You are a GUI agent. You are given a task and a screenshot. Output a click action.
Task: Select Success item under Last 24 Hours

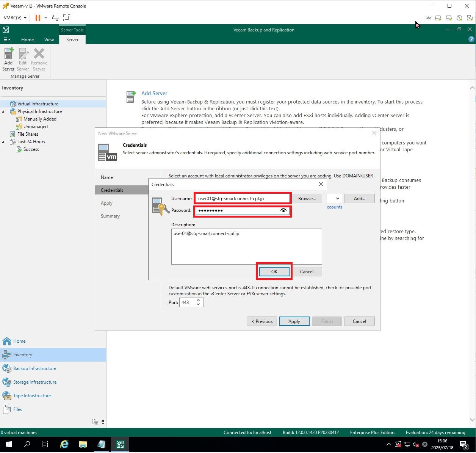(x=31, y=149)
